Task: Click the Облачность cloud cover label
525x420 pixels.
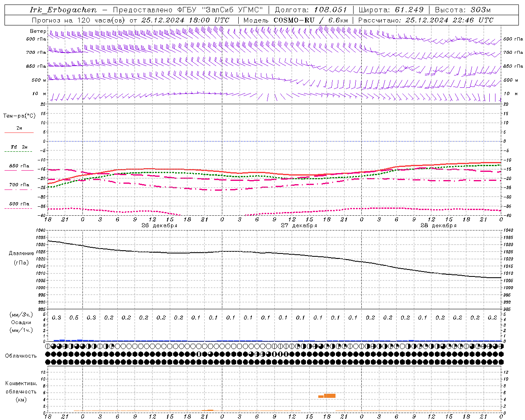Action: pyautogui.click(x=21, y=356)
